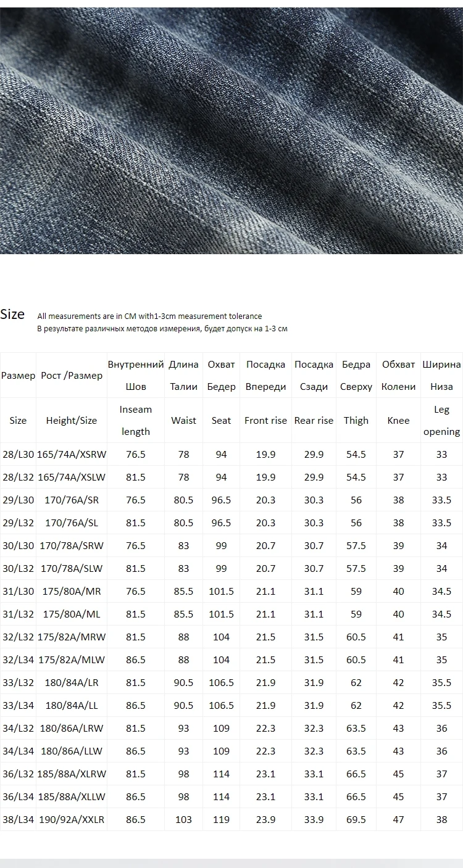Click the 'Обхват Колени' header cell
Viewport: 463px width, 868px height.
(x=398, y=375)
